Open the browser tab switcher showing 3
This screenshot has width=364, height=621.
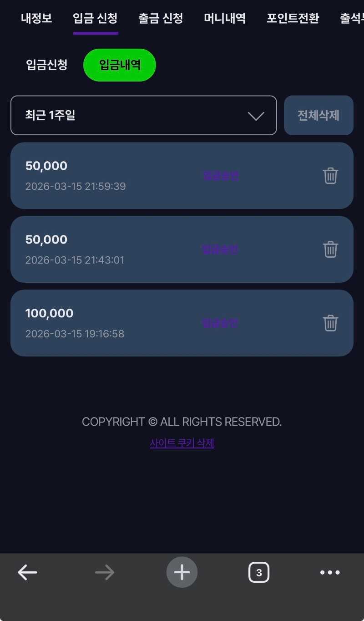tap(259, 572)
